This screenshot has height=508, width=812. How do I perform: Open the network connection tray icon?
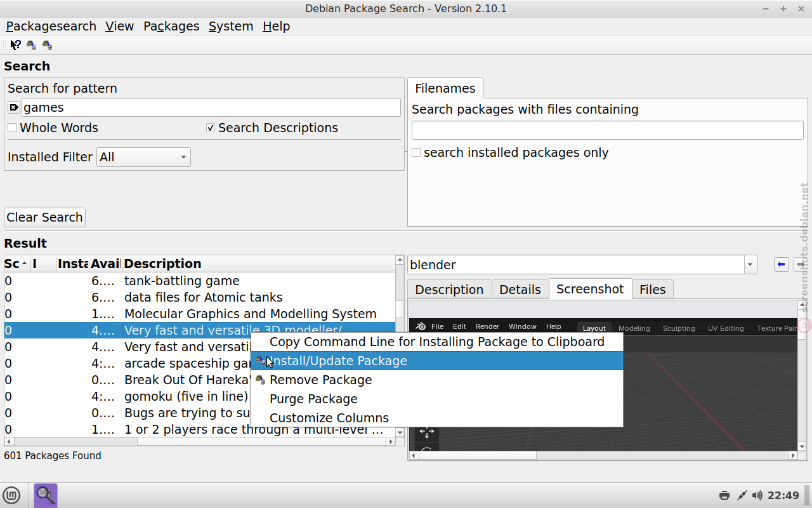coord(742,495)
